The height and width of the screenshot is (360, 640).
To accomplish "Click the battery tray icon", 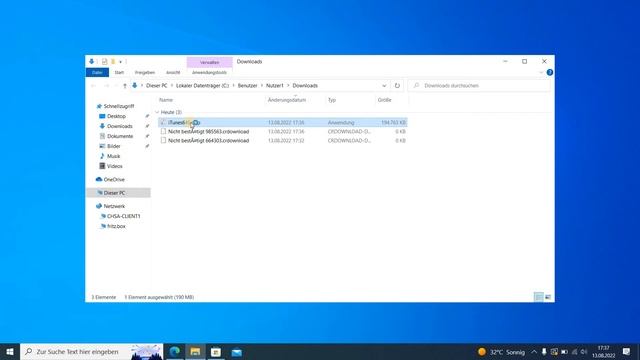I will pyautogui.click(x=564, y=352).
